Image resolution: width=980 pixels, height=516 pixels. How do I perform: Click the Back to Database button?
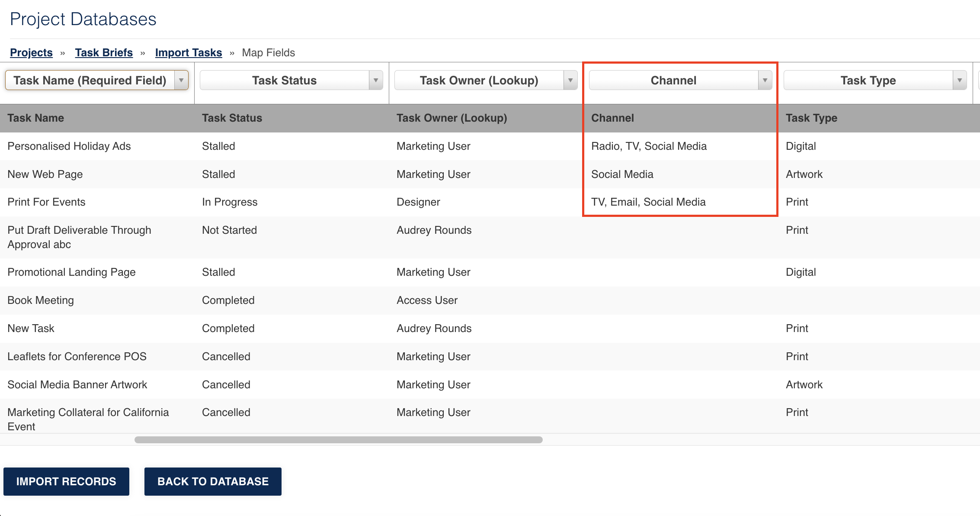pyautogui.click(x=213, y=481)
